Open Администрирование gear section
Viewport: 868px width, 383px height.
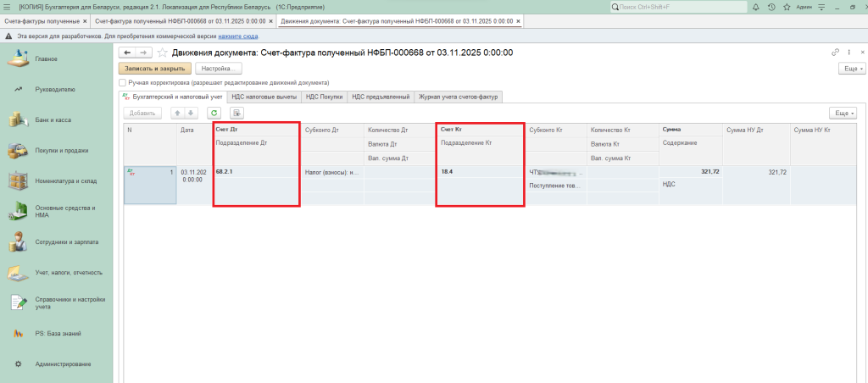point(62,364)
